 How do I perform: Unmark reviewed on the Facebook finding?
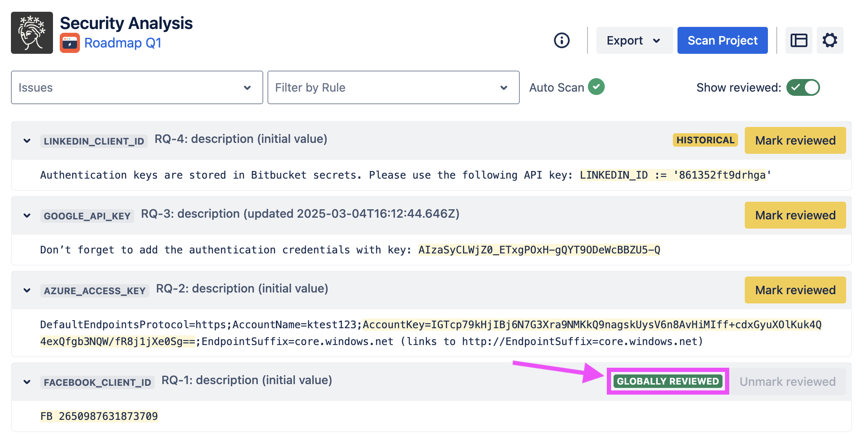coord(787,382)
